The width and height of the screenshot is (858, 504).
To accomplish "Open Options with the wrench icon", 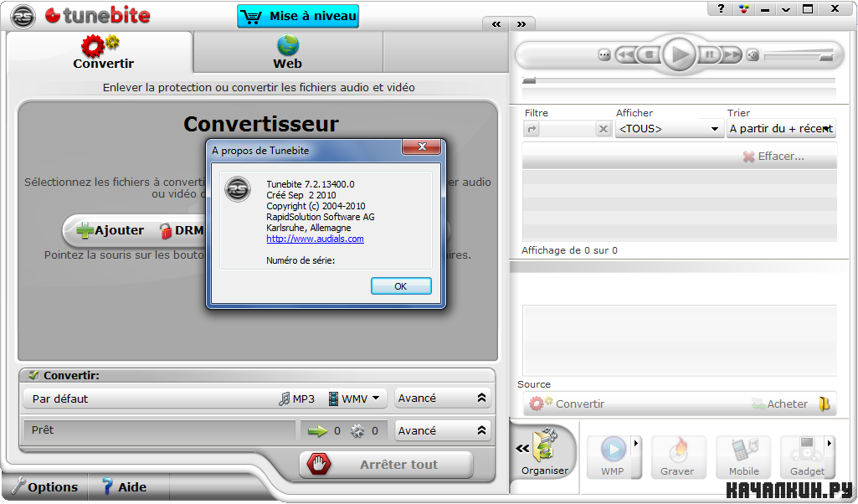I will click(45, 486).
